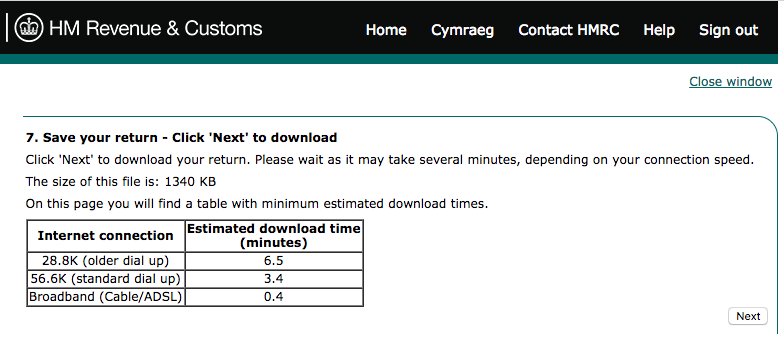Click the HMRC crown logo icon
The height and width of the screenshot is (362, 784).
[28, 28]
